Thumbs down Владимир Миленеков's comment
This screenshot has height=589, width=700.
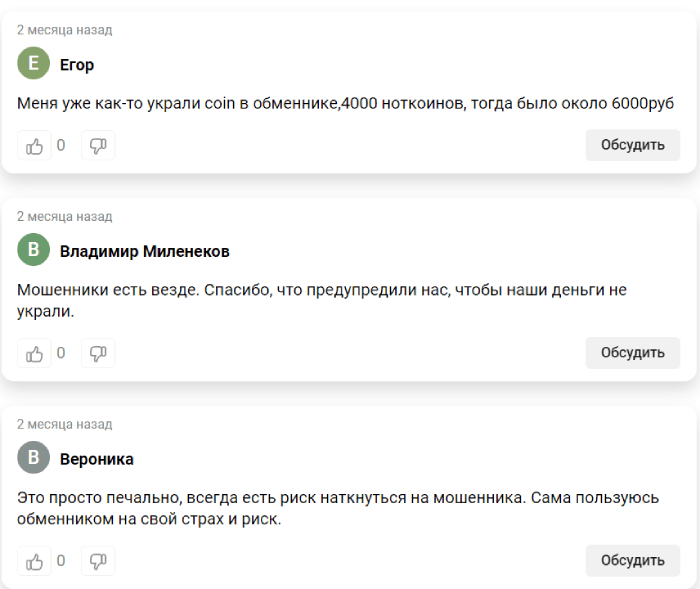point(98,353)
